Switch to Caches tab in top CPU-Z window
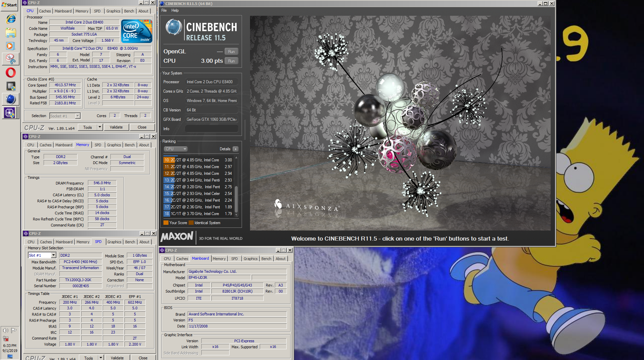 (45, 11)
